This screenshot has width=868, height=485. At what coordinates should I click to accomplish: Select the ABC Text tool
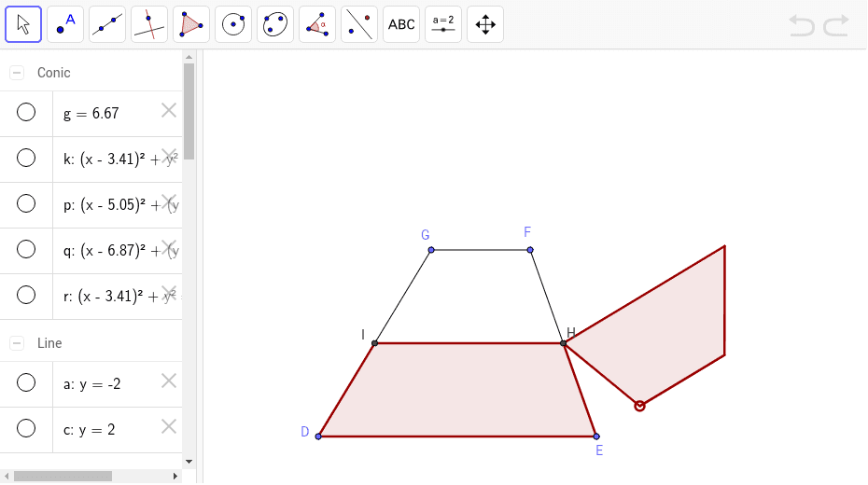401,24
